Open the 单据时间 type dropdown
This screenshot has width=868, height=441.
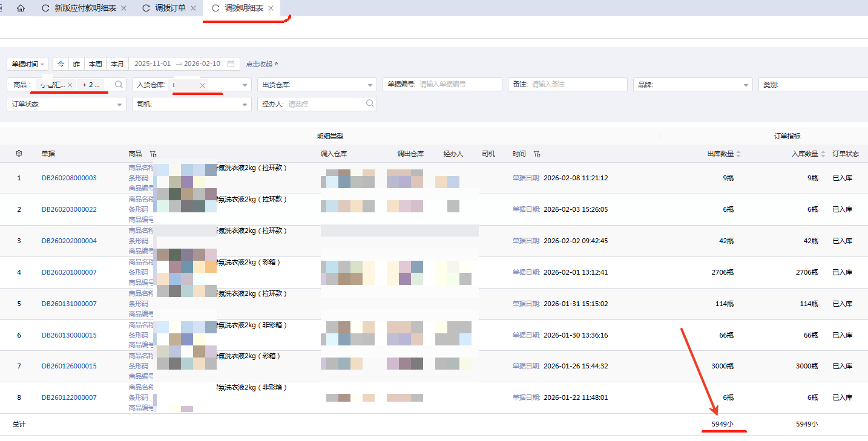click(x=27, y=64)
